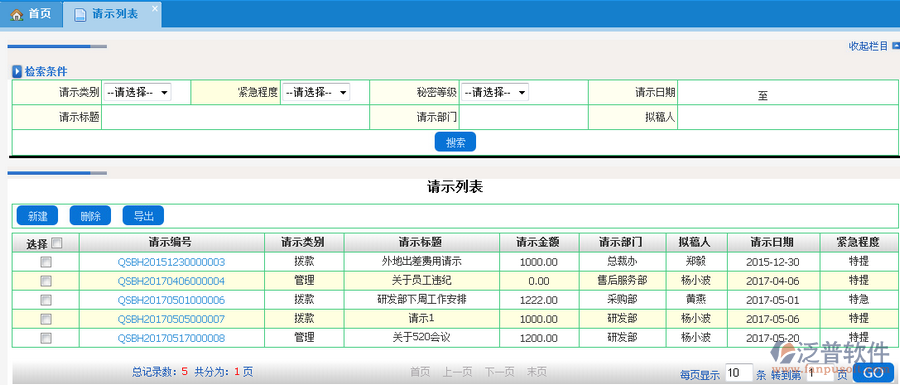Open the 秘密等级 dropdown
900x385 pixels.
pos(495,92)
